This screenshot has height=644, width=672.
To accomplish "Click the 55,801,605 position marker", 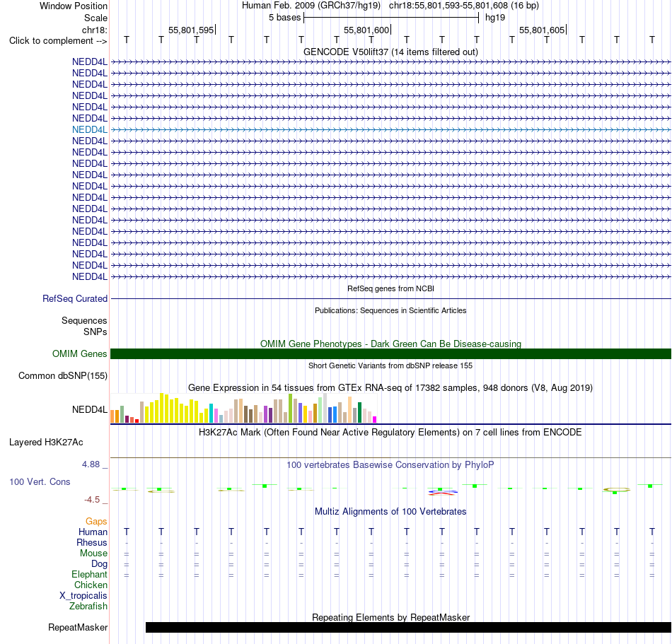I will pyautogui.click(x=542, y=30).
